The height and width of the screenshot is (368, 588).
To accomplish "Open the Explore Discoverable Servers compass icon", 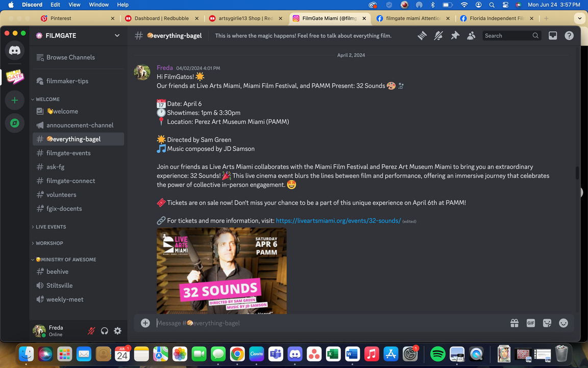I will point(14,123).
